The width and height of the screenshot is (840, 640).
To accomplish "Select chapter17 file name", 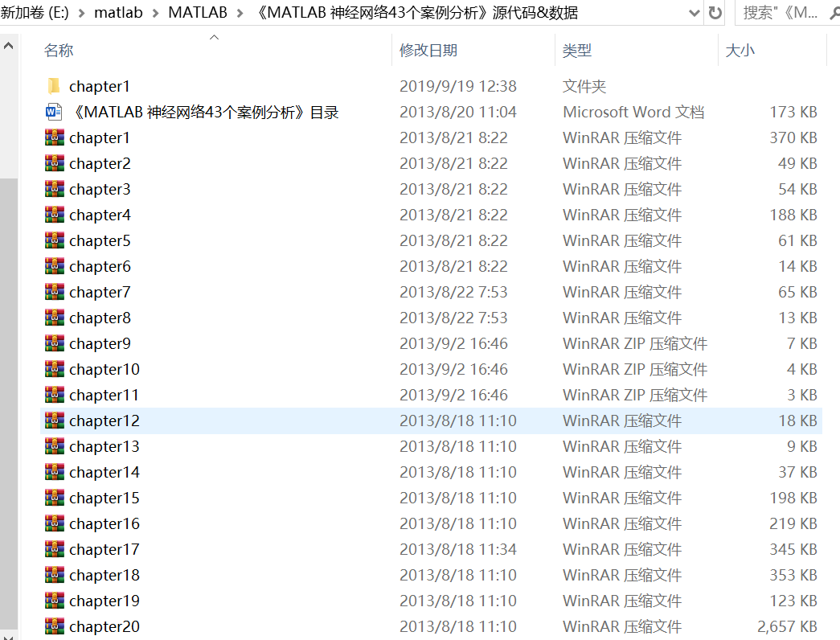I will tap(104, 549).
